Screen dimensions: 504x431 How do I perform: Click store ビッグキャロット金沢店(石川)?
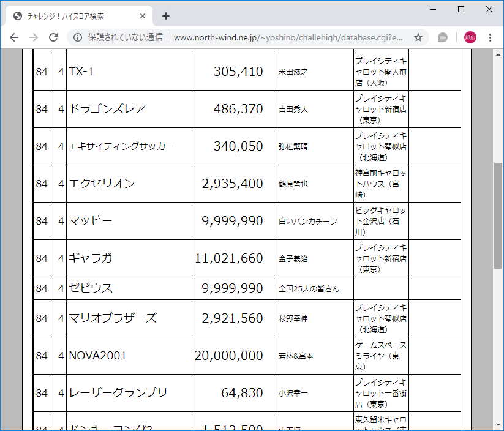[x=381, y=221]
